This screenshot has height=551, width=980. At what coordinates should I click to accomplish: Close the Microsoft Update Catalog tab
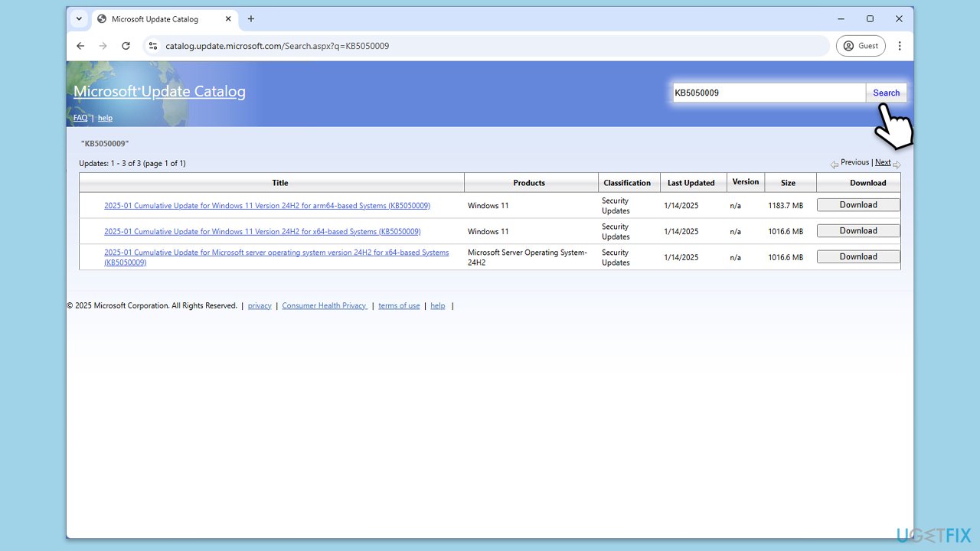tap(227, 19)
